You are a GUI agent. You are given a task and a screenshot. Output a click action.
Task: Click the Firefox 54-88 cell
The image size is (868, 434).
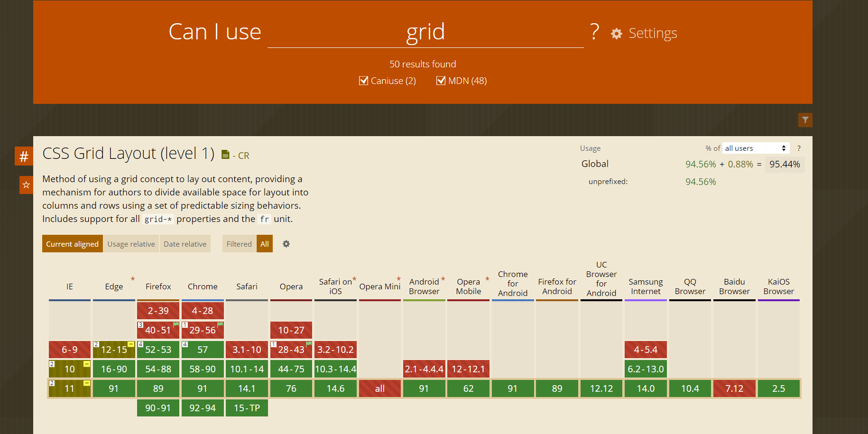point(158,369)
